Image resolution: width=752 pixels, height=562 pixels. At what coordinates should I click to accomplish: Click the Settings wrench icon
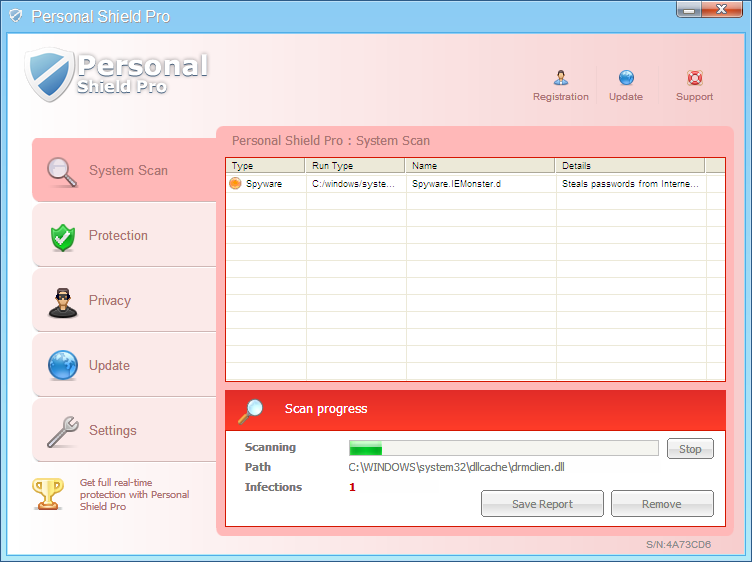pos(63,431)
